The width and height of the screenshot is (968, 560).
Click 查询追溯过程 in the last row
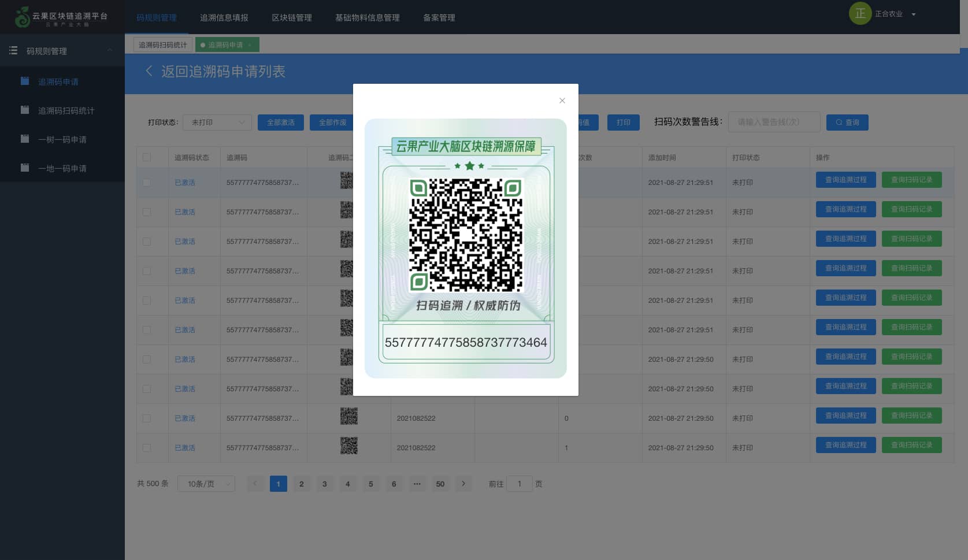(x=846, y=445)
